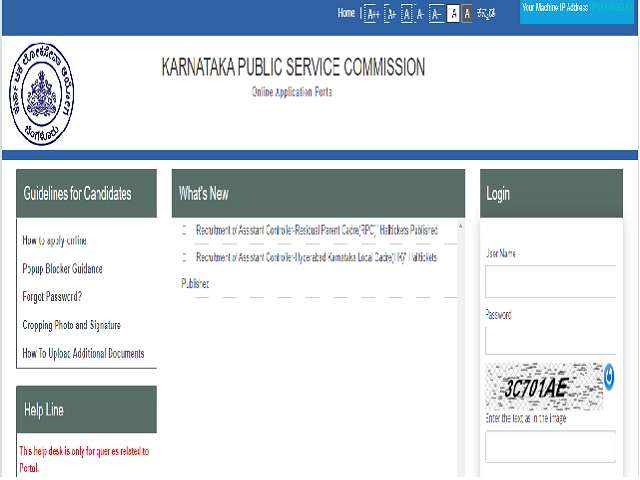
Task: Click the captcha image 3C701AE
Action: tap(544, 387)
